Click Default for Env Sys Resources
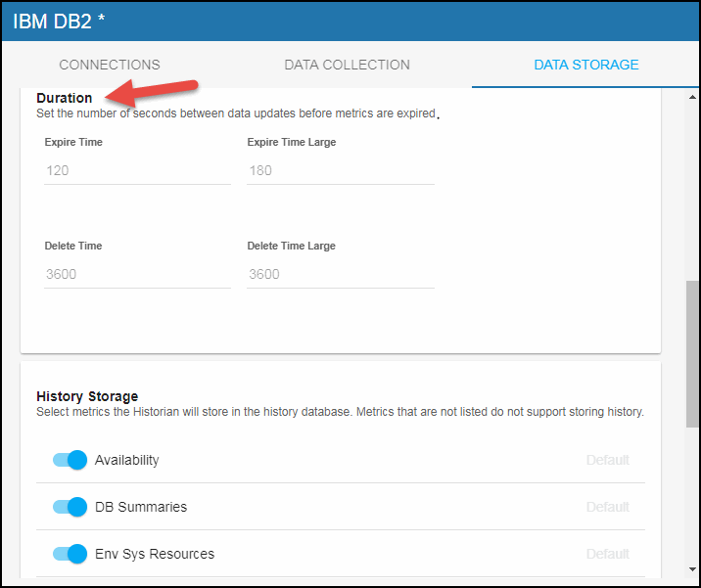Viewport: 701px width, 588px height. click(x=607, y=554)
